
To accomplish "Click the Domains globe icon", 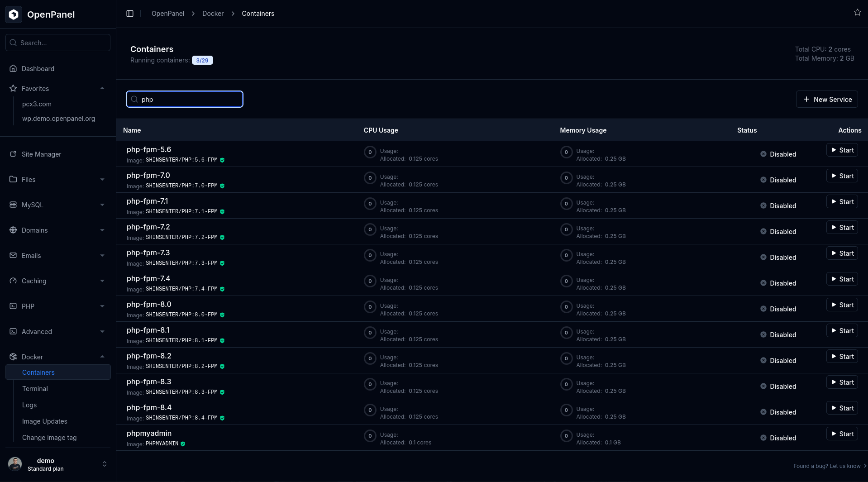I will pos(13,230).
